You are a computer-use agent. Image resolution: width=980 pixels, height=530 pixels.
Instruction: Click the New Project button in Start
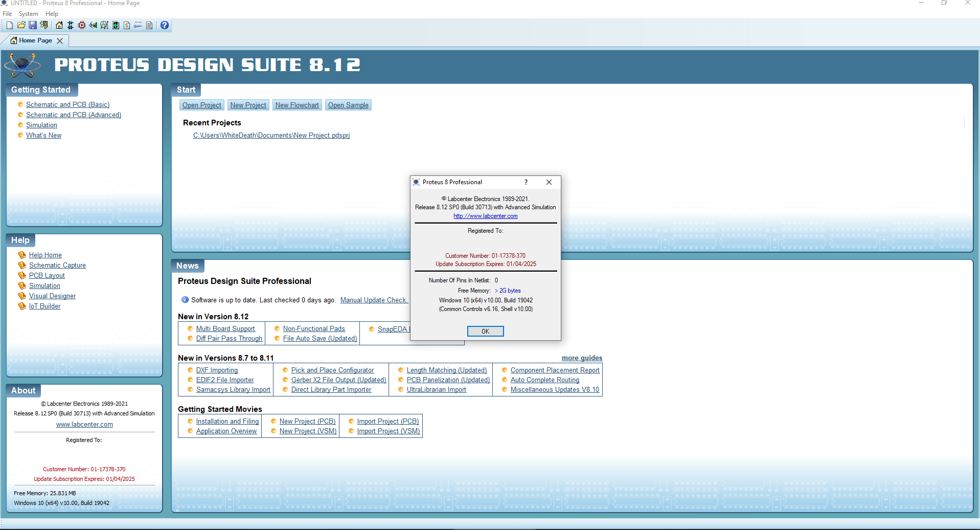click(248, 105)
